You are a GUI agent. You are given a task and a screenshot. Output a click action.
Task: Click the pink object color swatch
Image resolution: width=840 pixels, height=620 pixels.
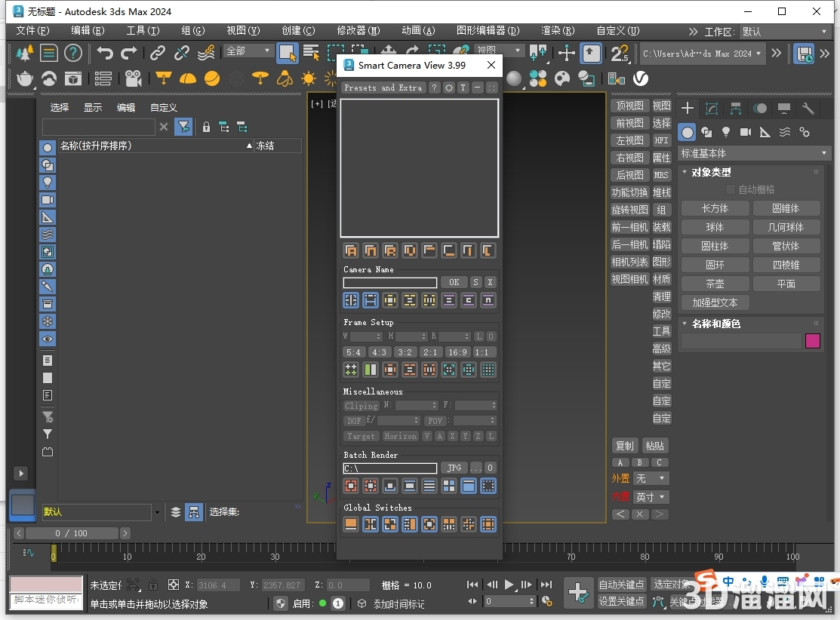(813, 341)
